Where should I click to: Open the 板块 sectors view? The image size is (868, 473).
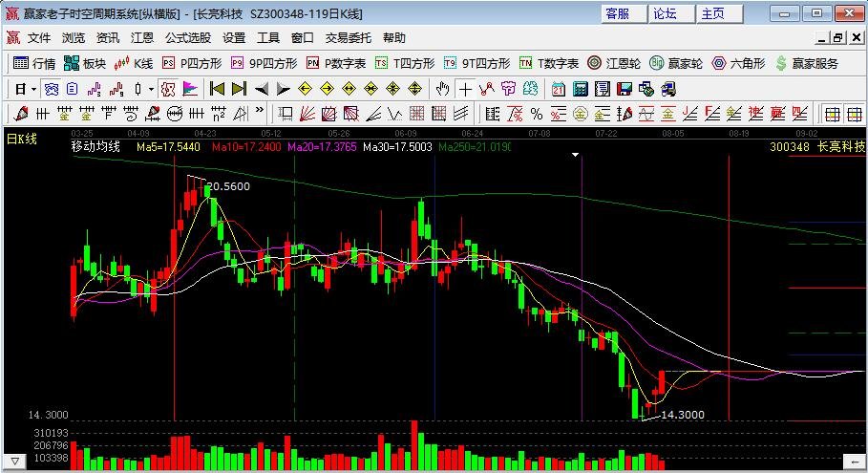85,64
